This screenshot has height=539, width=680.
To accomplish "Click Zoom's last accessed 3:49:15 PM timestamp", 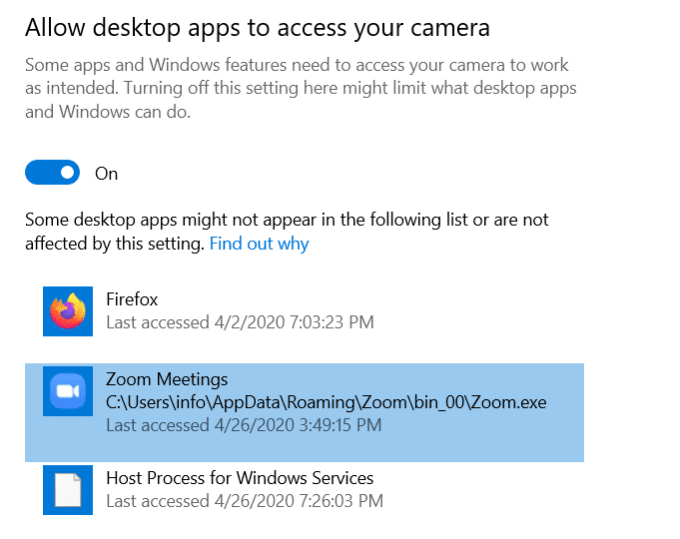I will coord(244,425).
